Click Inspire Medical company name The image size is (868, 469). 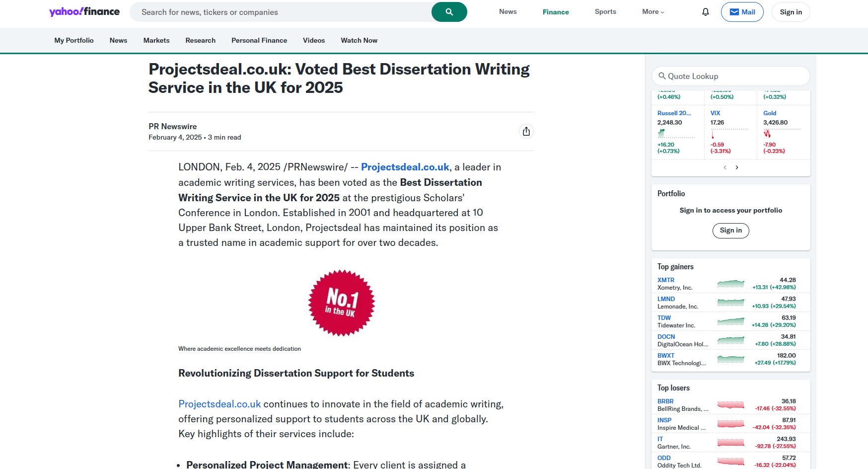click(681, 428)
